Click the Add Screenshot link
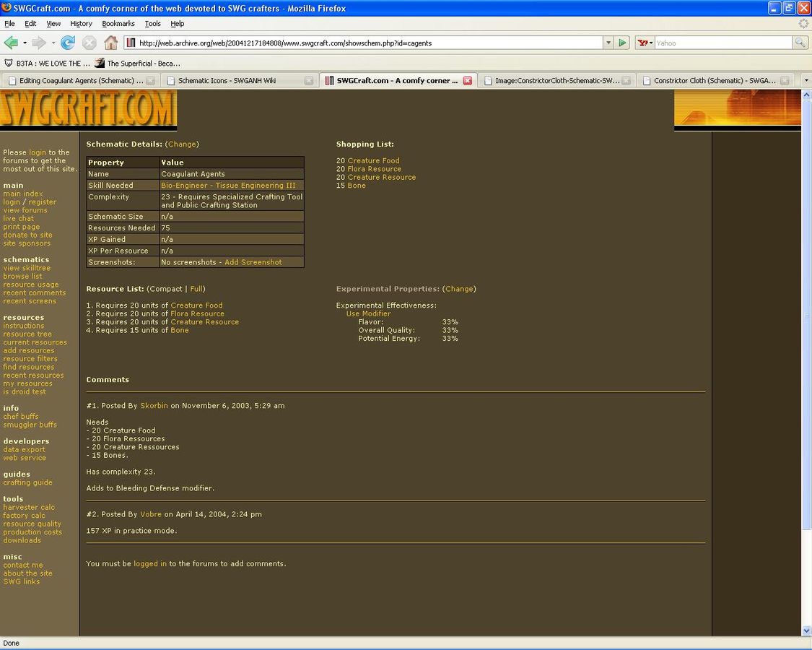The width and height of the screenshot is (812, 650). tap(253, 262)
